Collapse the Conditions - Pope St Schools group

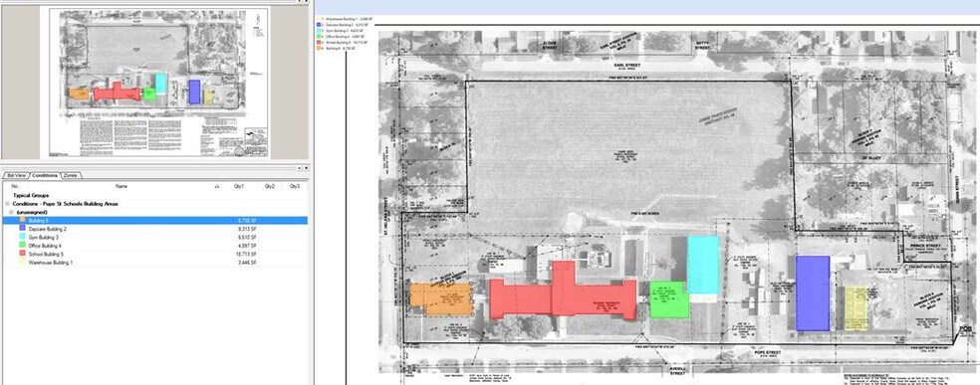coord(6,204)
